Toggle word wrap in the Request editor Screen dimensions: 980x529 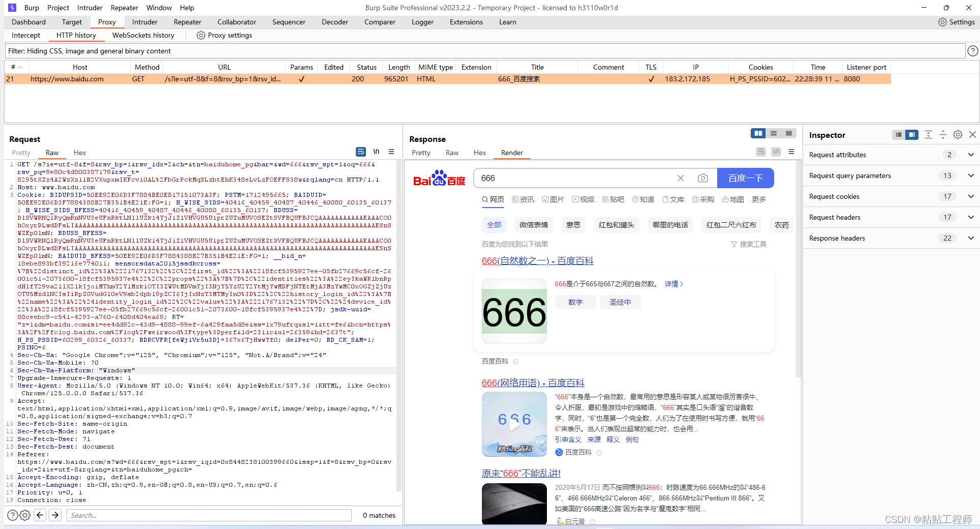tap(360, 152)
